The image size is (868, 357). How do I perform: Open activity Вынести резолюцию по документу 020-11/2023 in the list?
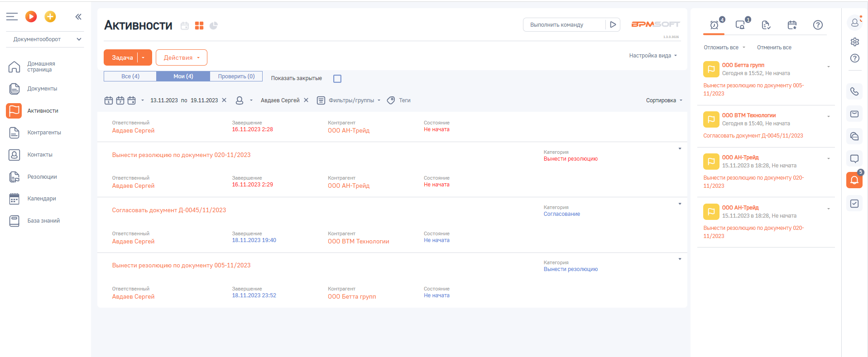(x=181, y=155)
